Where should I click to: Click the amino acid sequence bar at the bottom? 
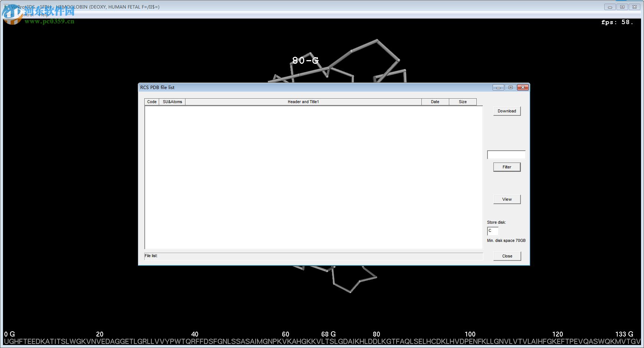point(322,341)
